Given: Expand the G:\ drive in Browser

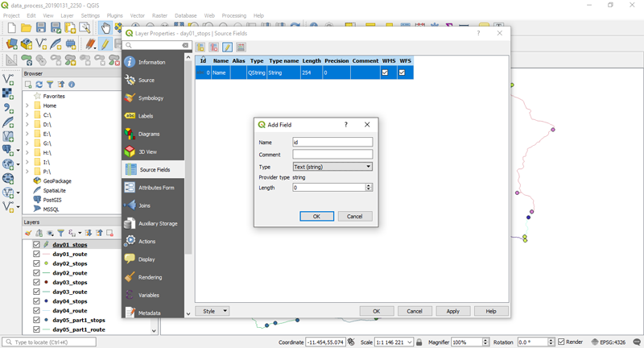Looking at the screenshot, I should tap(27, 143).
